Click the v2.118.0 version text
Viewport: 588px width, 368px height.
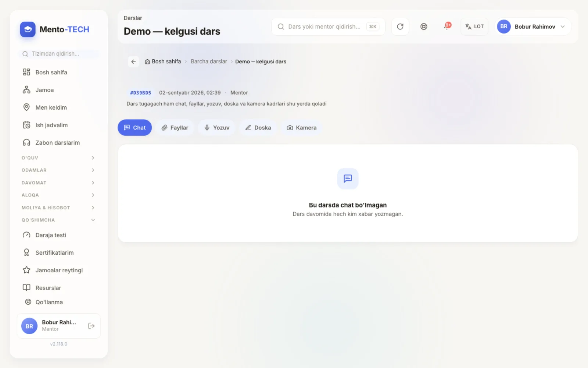point(59,344)
